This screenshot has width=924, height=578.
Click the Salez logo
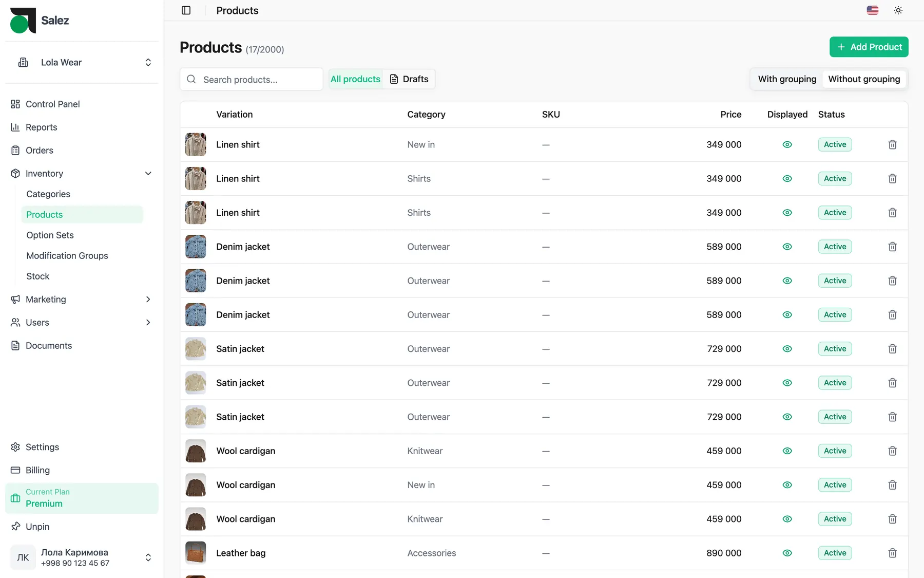(40, 21)
